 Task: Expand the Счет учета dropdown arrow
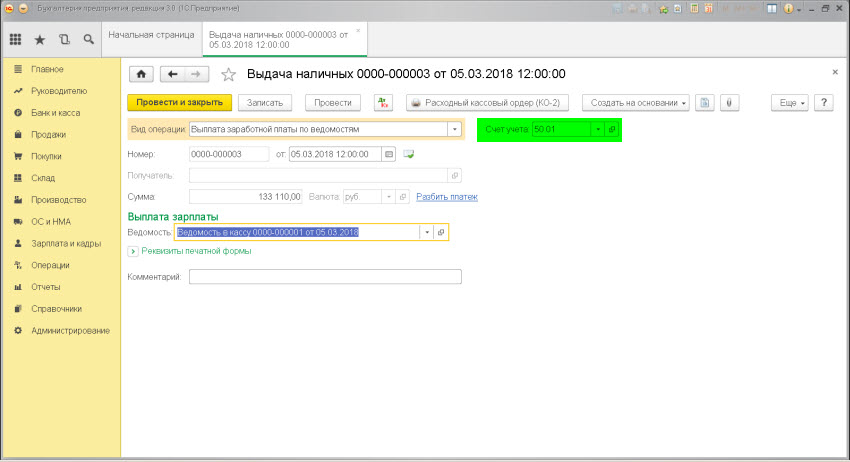tap(597, 129)
